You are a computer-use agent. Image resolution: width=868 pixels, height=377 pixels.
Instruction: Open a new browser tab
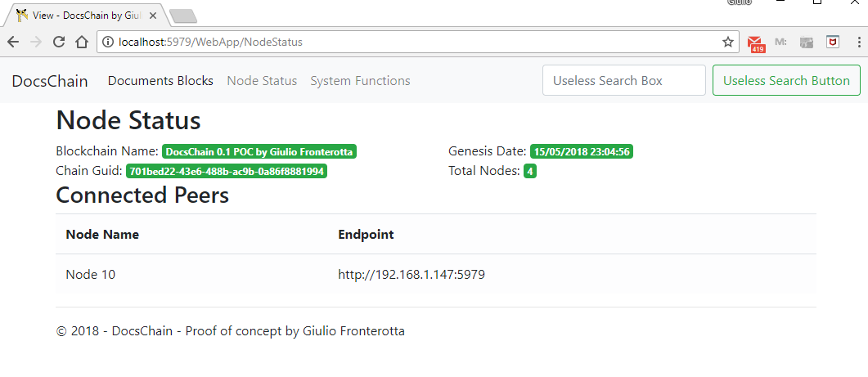pyautogui.click(x=182, y=16)
